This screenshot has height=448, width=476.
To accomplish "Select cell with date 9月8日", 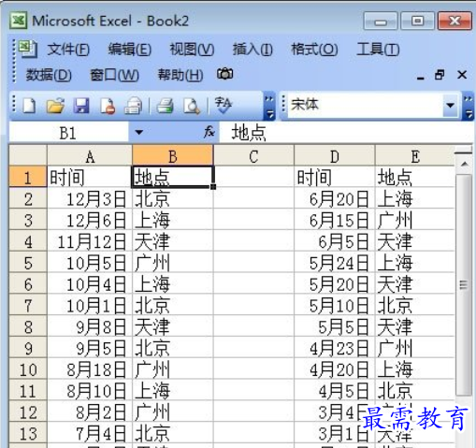I will 90,326.
